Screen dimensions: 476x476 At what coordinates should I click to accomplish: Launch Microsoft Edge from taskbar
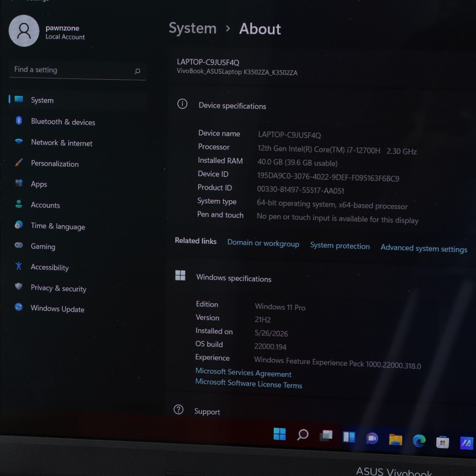(419, 440)
